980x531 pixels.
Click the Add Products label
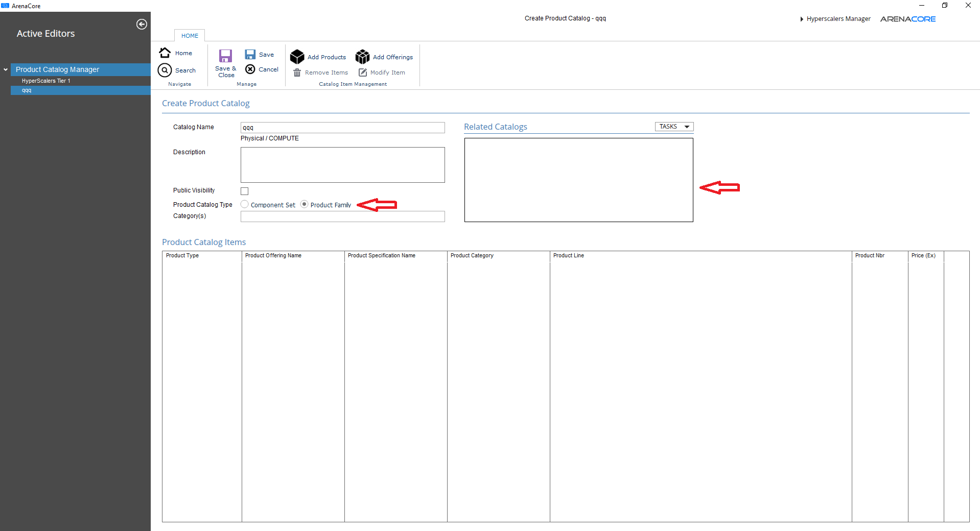326,57
